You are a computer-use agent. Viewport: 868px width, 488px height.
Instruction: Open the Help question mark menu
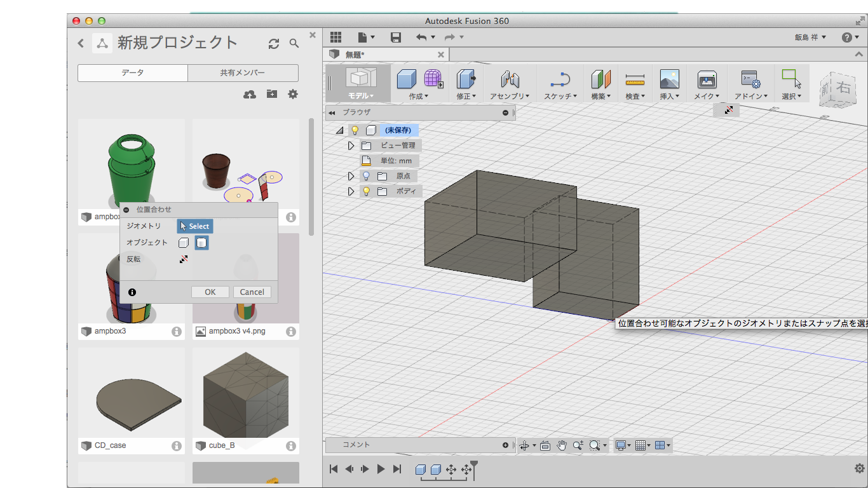pyautogui.click(x=850, y=37)
